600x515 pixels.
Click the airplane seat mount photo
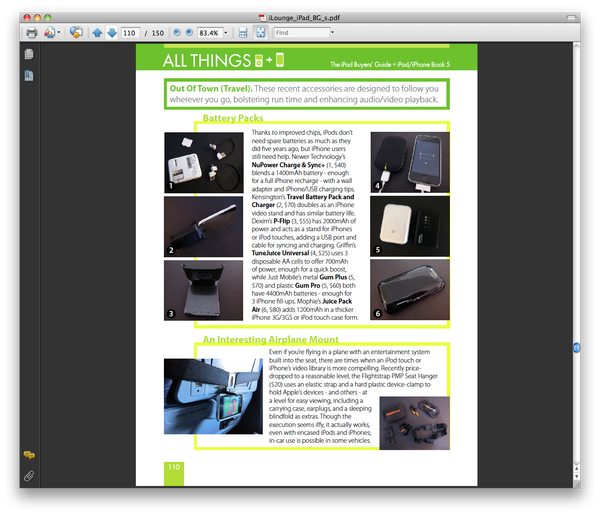(x=213, y=396)
